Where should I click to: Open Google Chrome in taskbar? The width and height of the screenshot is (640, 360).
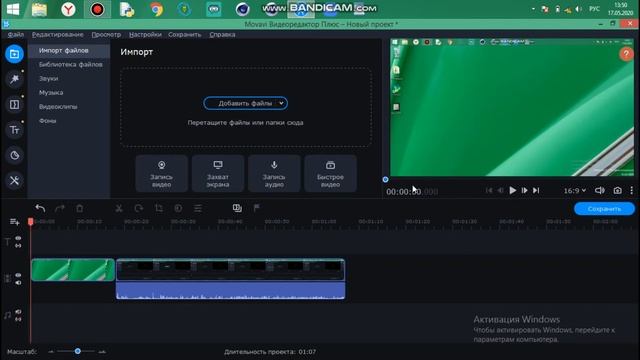156,9
